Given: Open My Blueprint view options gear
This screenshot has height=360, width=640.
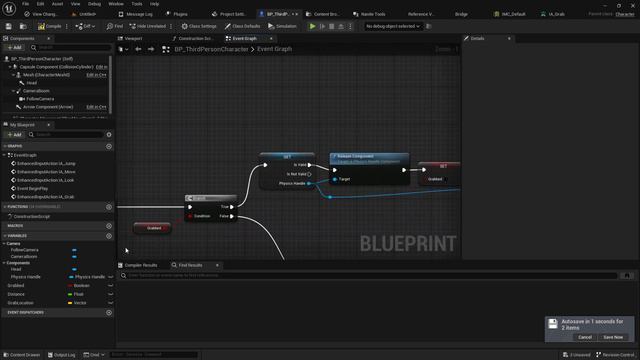Looking at the screenshot, I should [109, 134].
